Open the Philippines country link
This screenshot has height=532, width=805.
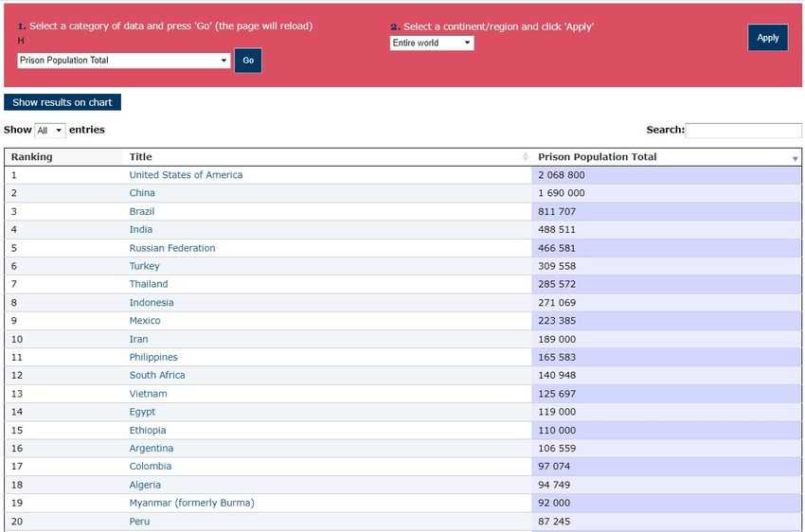coord(153,357)
